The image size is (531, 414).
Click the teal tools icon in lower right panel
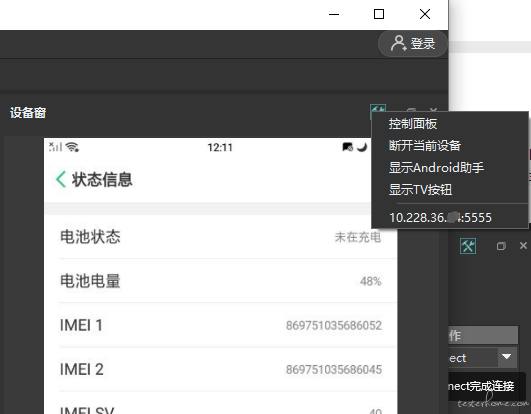point(468,246)
